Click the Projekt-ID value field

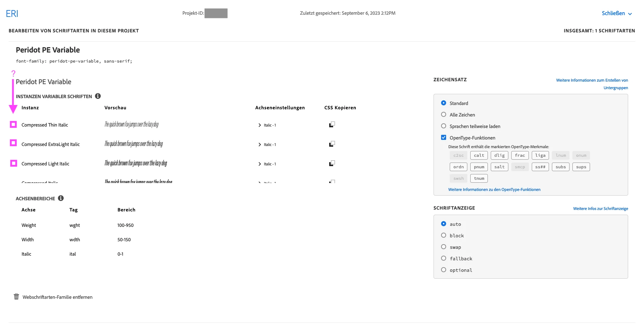216,13
